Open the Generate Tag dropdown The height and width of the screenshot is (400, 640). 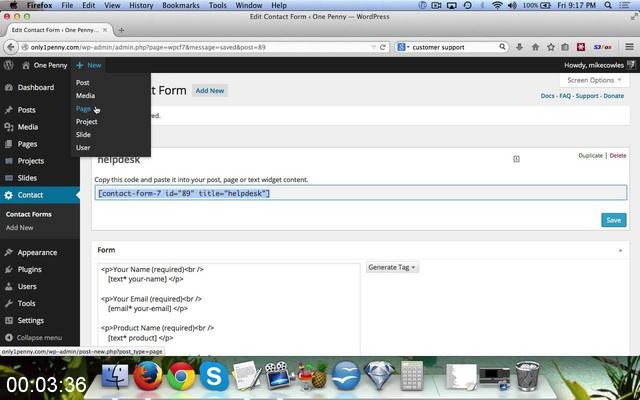(391, 267)
